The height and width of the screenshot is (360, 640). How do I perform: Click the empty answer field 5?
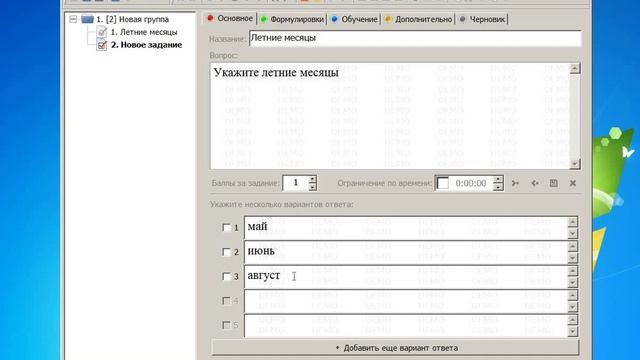pos(406,325)
